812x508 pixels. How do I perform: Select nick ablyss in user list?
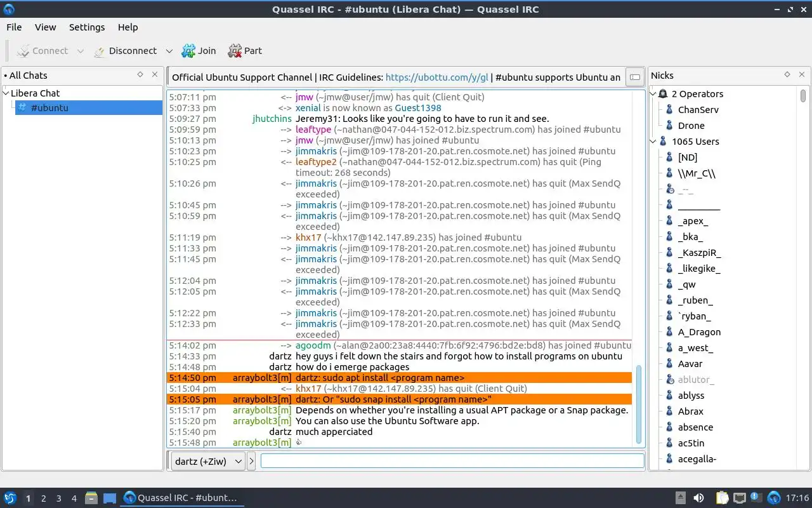pyautogui.click(x=691, y=396)
